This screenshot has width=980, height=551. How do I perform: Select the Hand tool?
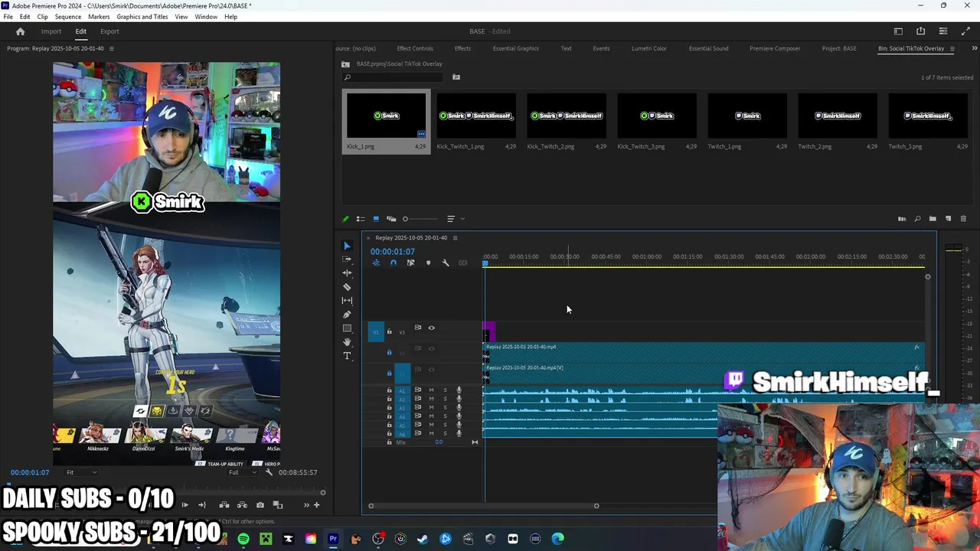pyautogui.click(x=347, y=342)
